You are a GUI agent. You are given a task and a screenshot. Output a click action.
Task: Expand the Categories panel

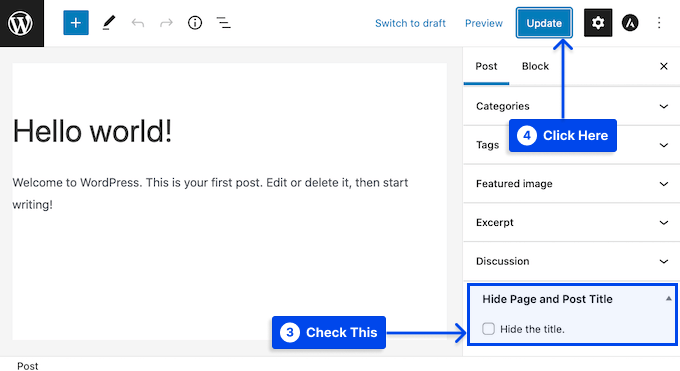click(x=572, y=106)
